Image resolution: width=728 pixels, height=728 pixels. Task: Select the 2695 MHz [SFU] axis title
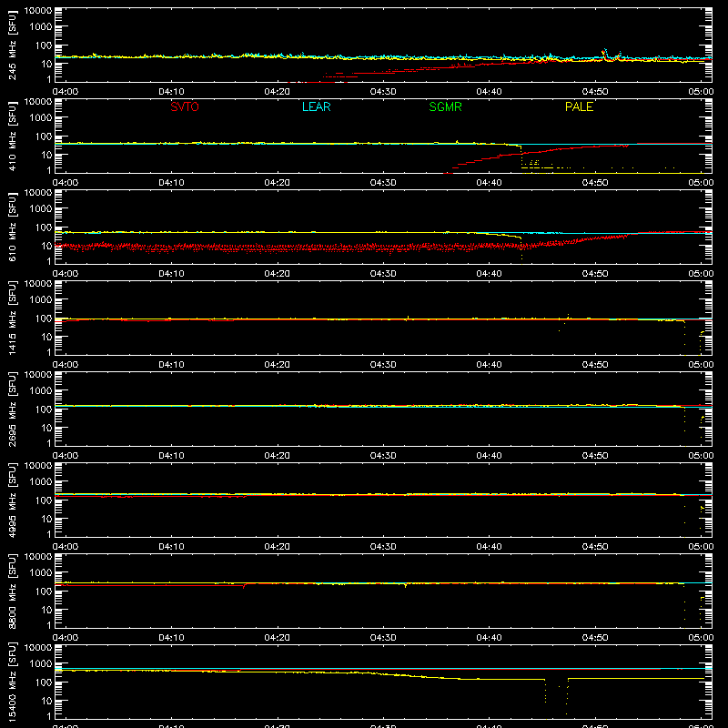(x=12, y=409)
